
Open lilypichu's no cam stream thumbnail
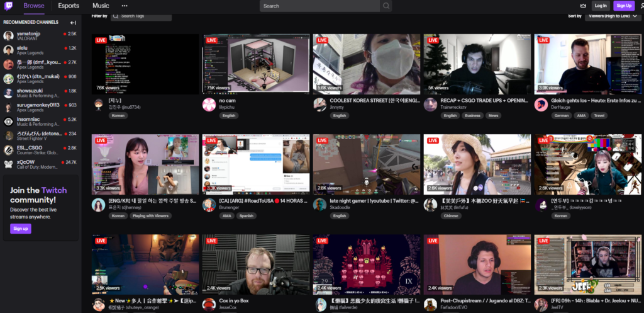(x=257, y=64)
